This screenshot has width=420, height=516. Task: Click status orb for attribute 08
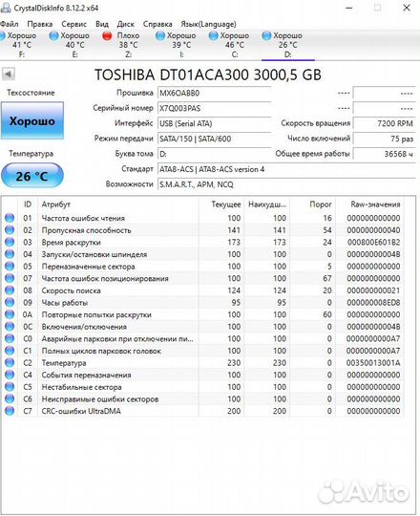10,290
